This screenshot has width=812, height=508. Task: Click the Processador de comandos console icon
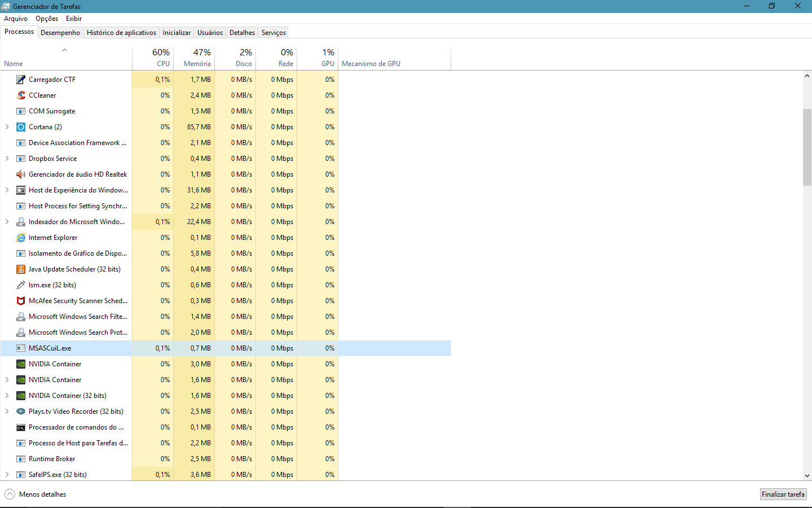coord(21,427)
